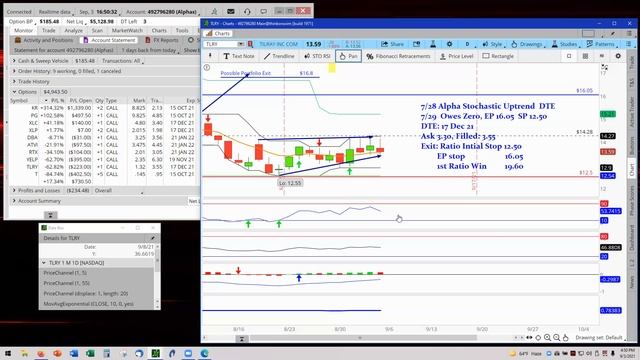Click the pan hand icon below chart
Image resolution: width=640 pixels, height=360 pixels.
[x=565, y=338]
